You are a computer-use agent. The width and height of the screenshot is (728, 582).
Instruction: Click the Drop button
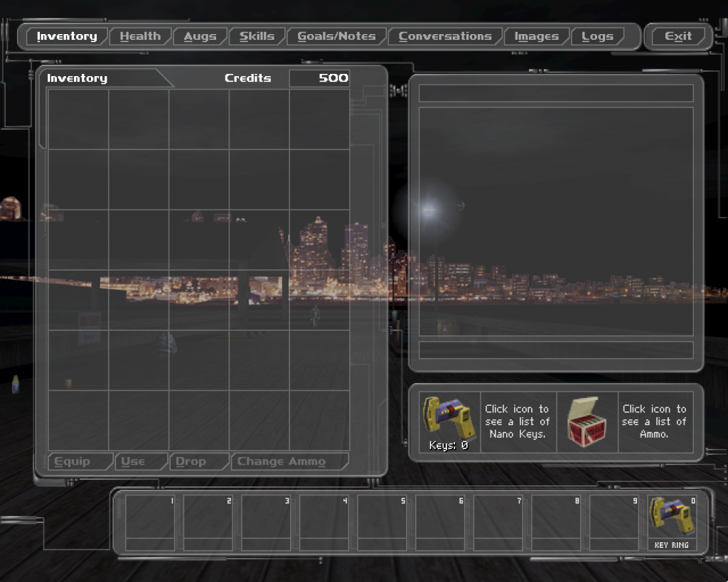click(x=199, y=461)
